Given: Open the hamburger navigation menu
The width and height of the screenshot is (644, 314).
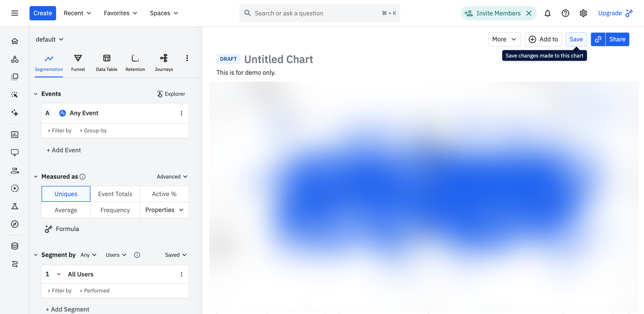Looking at the screenshot, I should point(15,13).
